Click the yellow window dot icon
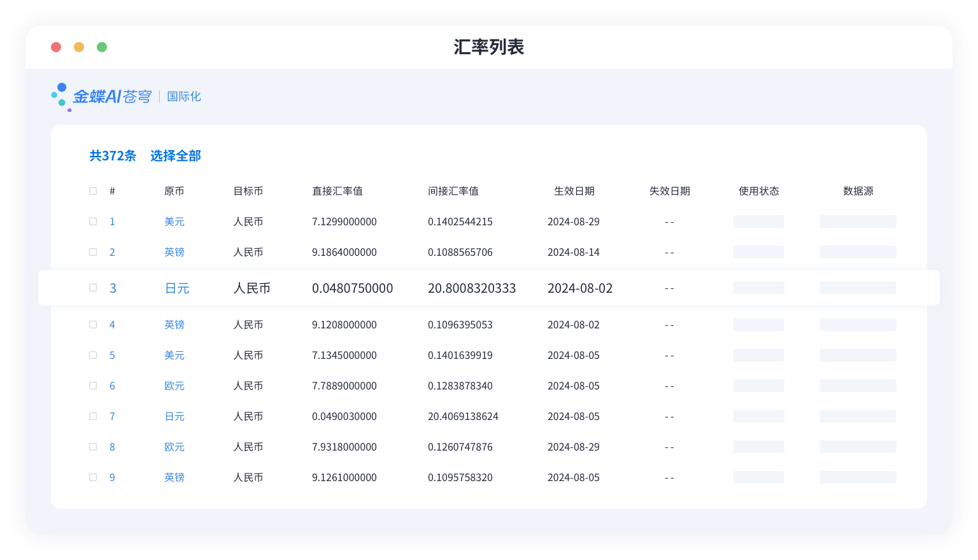 coord(78,46)
